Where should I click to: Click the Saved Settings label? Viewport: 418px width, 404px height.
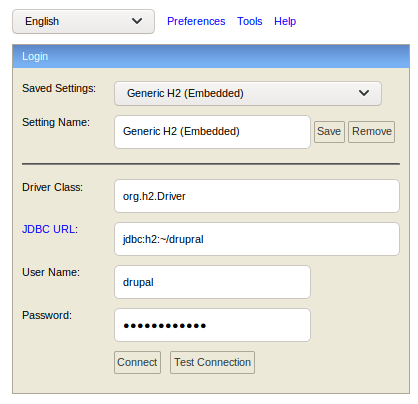[59, 88]
